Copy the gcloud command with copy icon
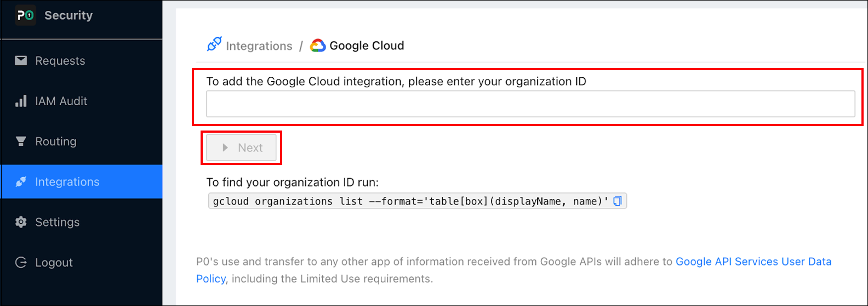This screenshot has width=868, height=306. coord(618,201)
